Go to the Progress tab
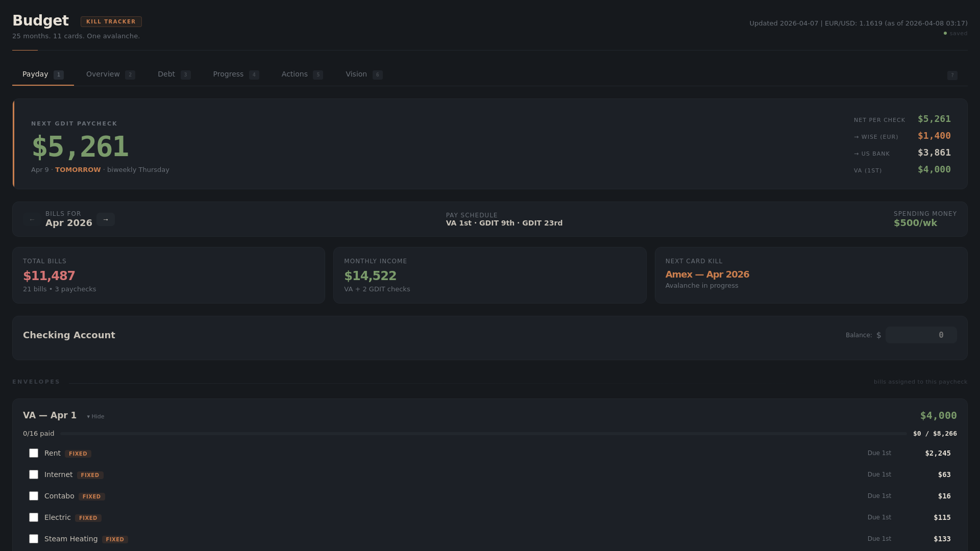 tap(236, 74)
